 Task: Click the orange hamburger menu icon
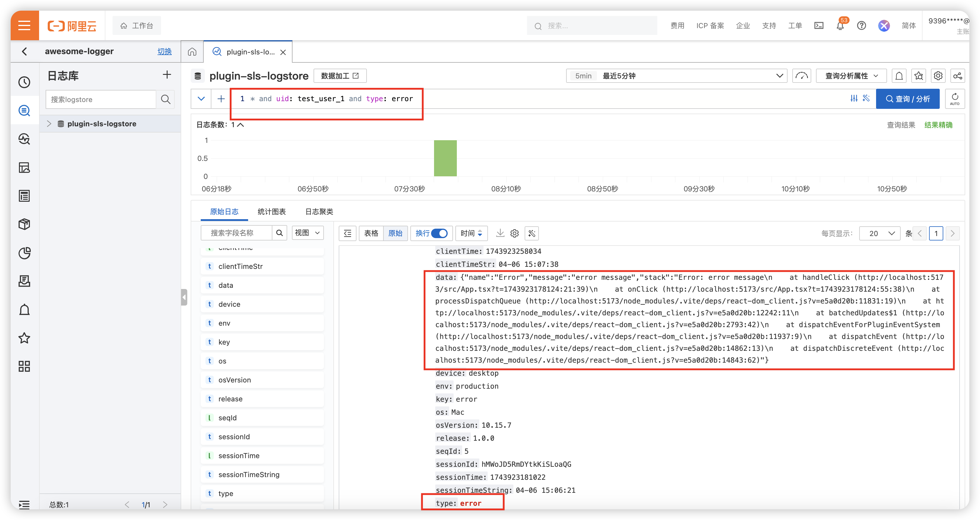coord(24,25)
